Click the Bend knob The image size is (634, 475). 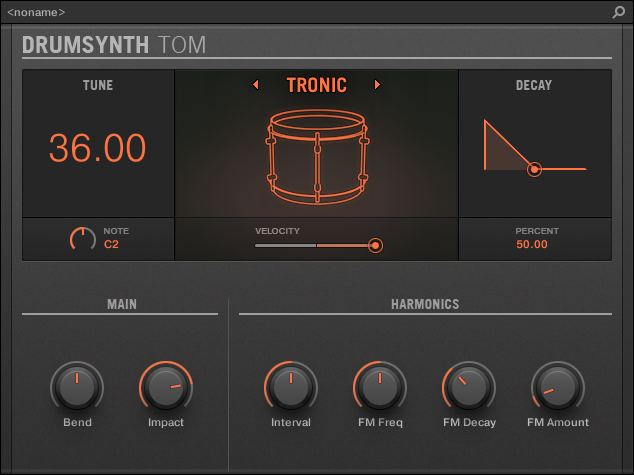point(77,387)
